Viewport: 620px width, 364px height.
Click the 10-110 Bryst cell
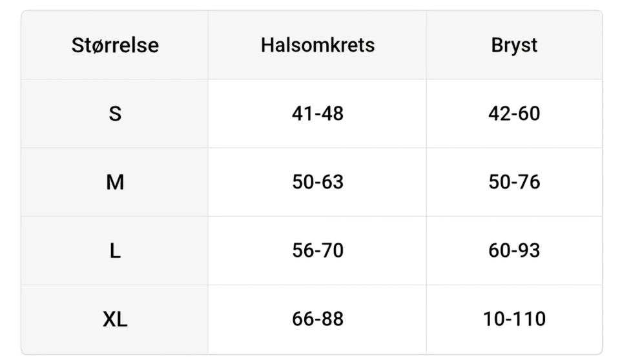[x=514, y=319]
